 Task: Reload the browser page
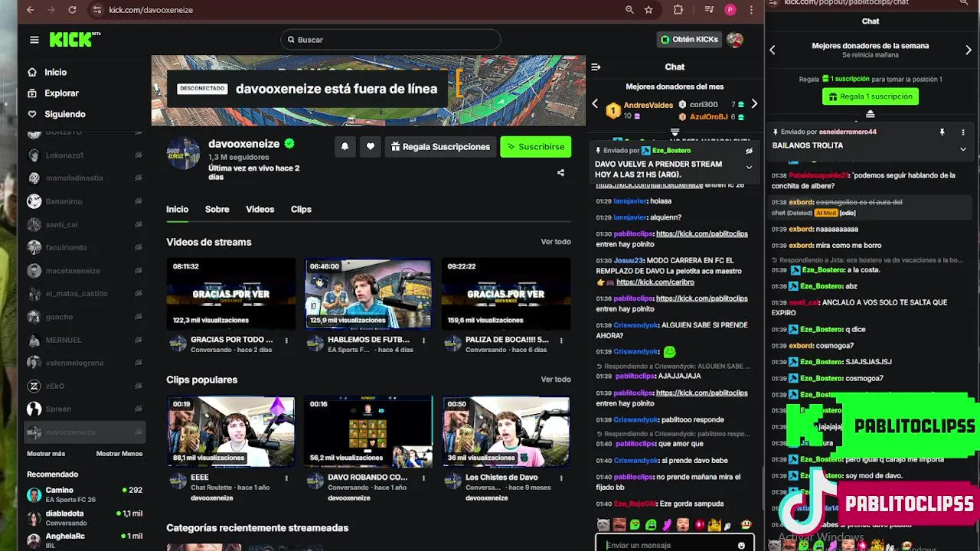pos(72,10)
